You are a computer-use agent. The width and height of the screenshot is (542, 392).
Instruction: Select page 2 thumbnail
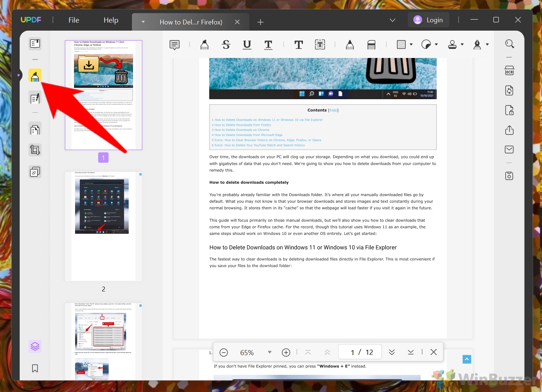pos(104,226)
